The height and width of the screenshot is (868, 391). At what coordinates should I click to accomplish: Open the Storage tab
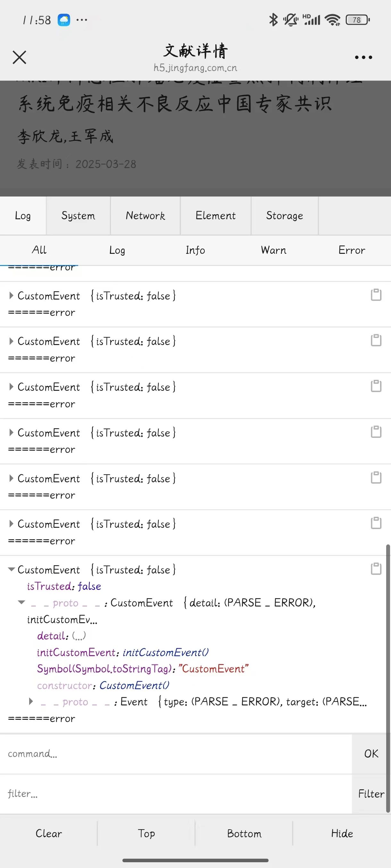[x=284, y=216]
